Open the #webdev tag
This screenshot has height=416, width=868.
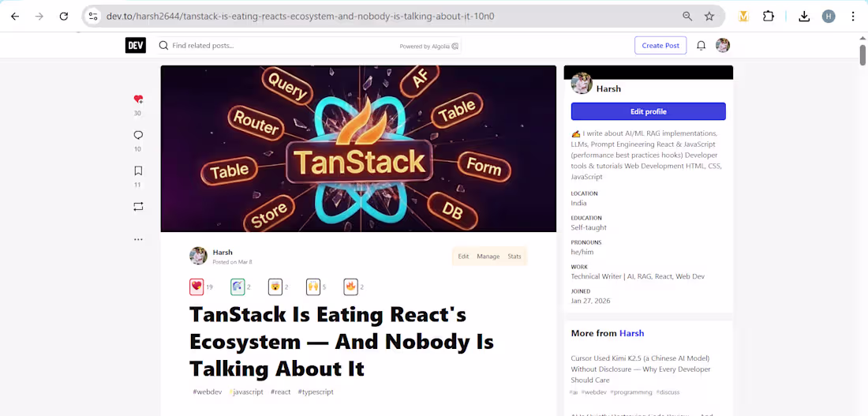(207, 392)
